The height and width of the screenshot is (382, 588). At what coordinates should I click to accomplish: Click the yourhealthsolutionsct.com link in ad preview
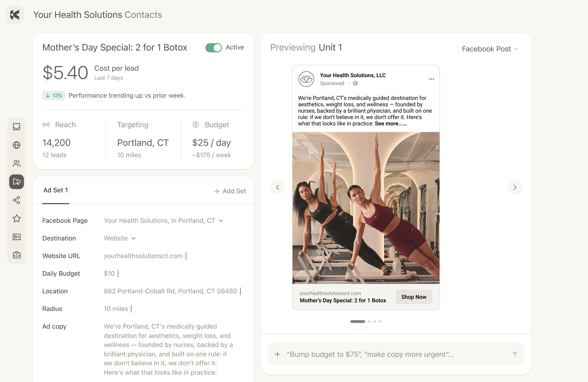(x=330, y=293)
